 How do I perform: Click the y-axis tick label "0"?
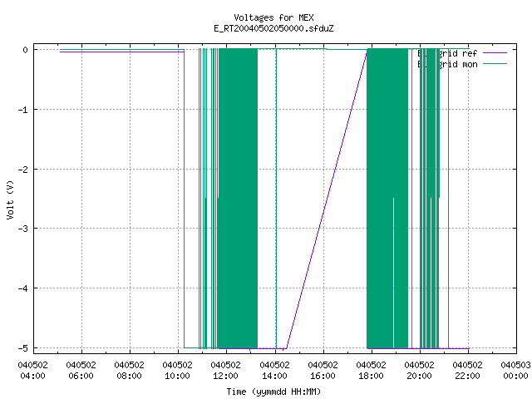coord(25,50)
